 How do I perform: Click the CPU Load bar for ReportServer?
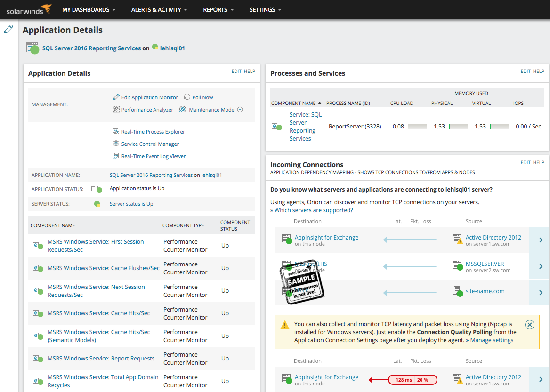(417, 127)
